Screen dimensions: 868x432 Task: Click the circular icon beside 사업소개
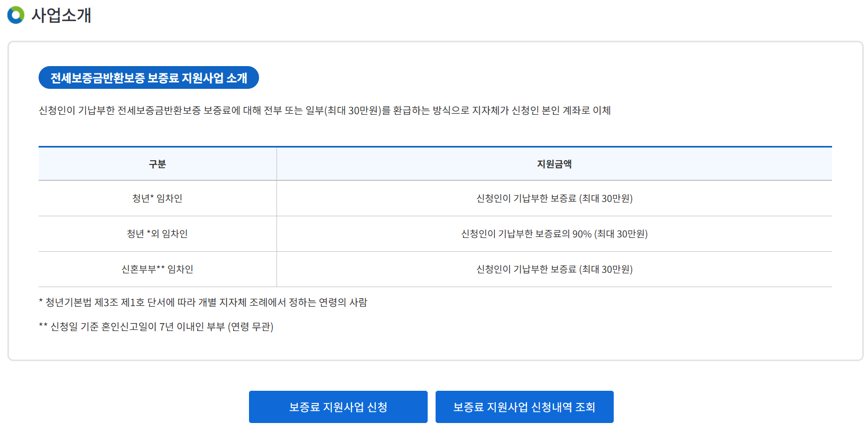[16, 15]
